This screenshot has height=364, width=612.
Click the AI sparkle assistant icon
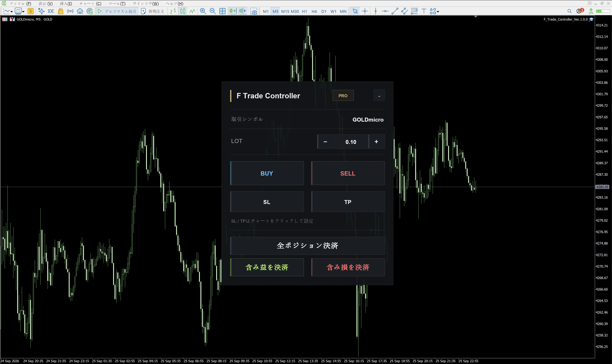(x=41, y=11)
